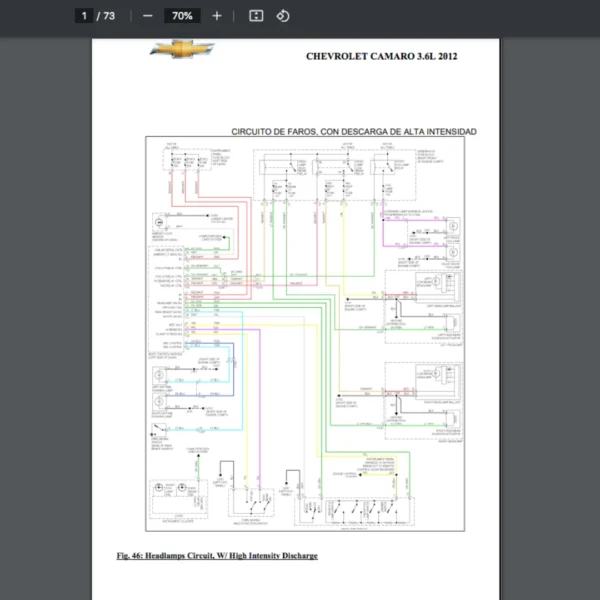Click the total page count 73
The height and width of the screenshot is (600, 600).
pos(109,16)
